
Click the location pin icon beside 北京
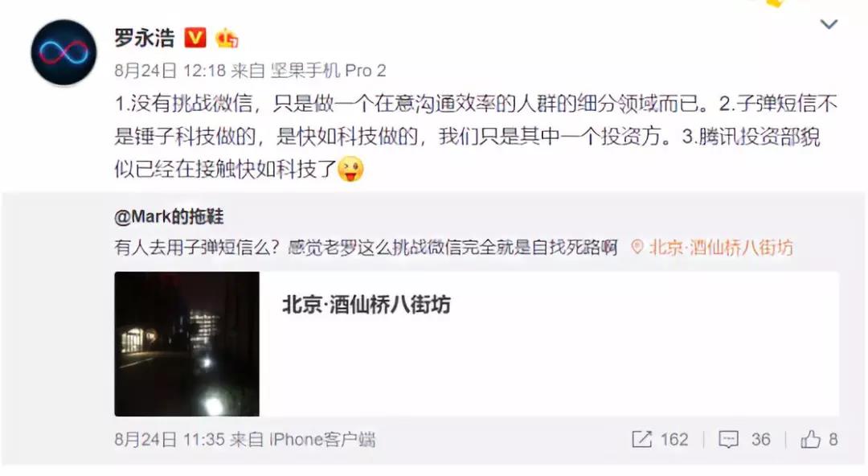(637, 247)
